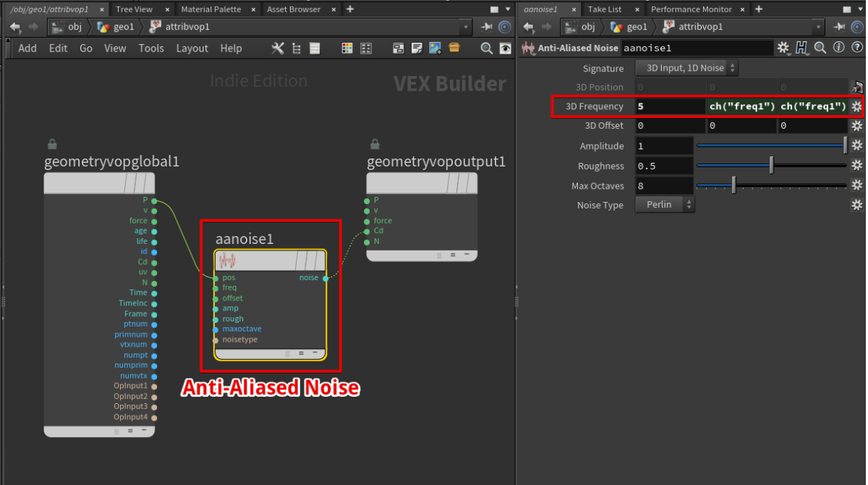Click the magnifying glass search icon in toolbar
This screenshot has width=868, height=485.
point(486,48)
